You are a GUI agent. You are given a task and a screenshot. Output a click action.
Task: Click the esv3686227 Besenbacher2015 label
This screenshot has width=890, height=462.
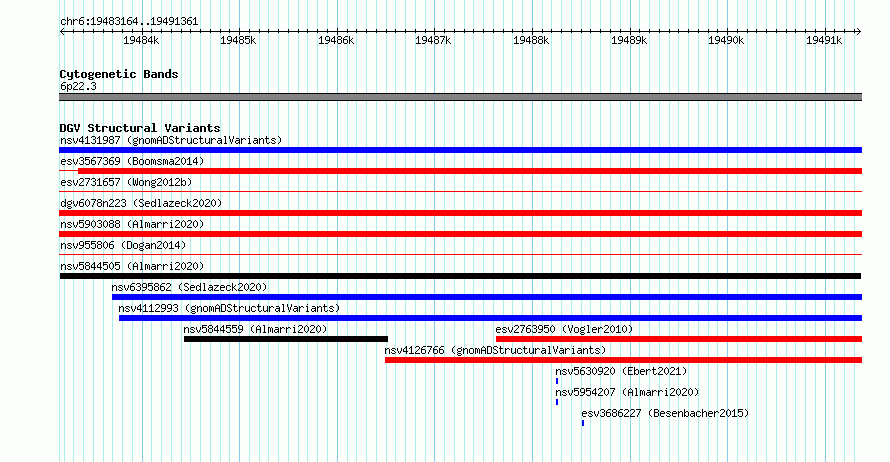665,413
